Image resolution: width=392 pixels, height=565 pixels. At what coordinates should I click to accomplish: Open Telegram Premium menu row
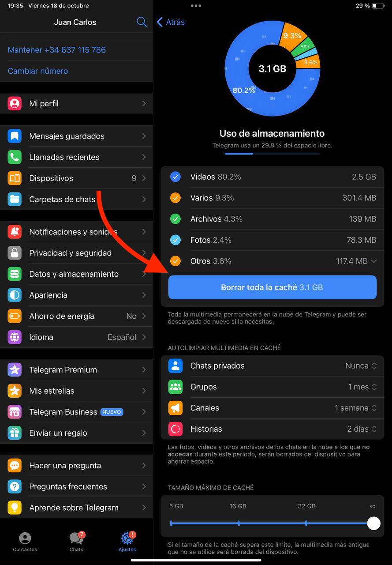click(77, 370)
